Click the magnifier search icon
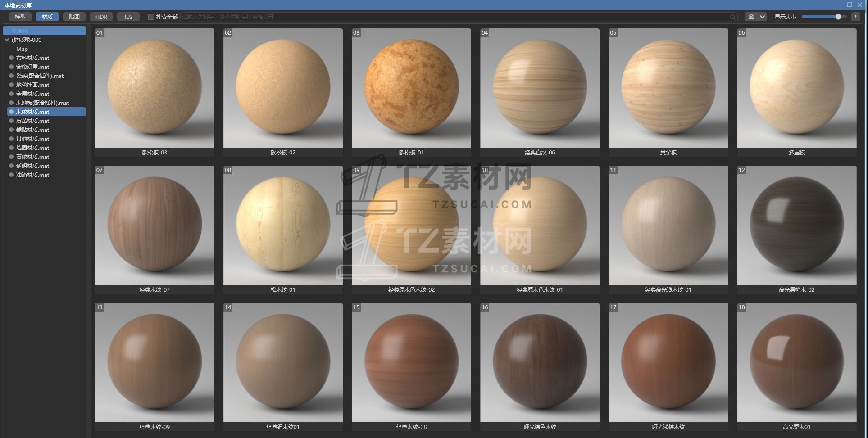Viewport: 868px width, 438px height. click(x=733, y=17)
